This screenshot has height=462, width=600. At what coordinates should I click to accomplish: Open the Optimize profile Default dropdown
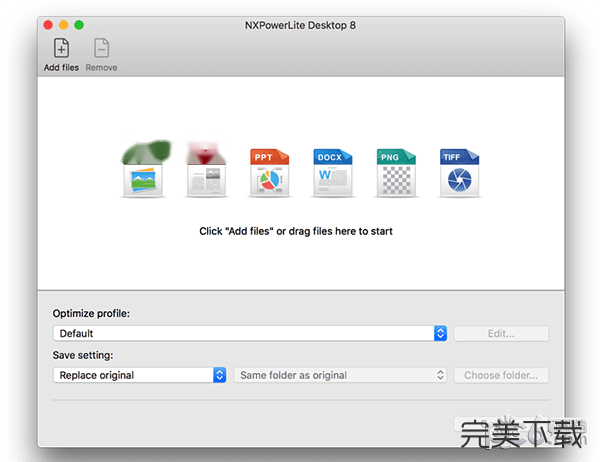click(x=250, y=333)
